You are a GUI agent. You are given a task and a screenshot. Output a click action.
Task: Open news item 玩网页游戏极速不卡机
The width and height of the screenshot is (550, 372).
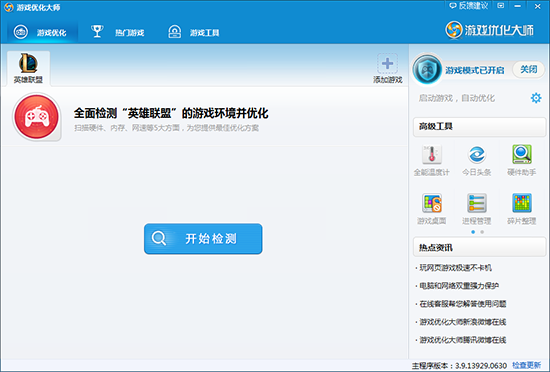456,268
